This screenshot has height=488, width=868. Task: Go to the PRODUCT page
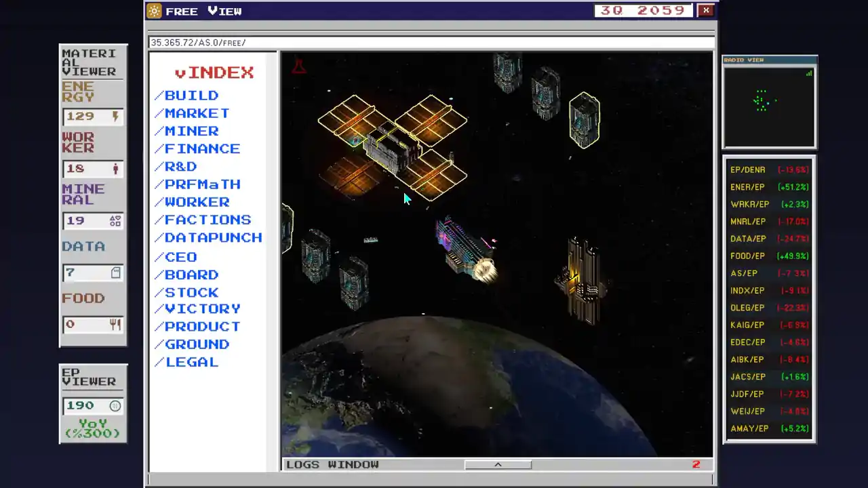coord(197,326)
